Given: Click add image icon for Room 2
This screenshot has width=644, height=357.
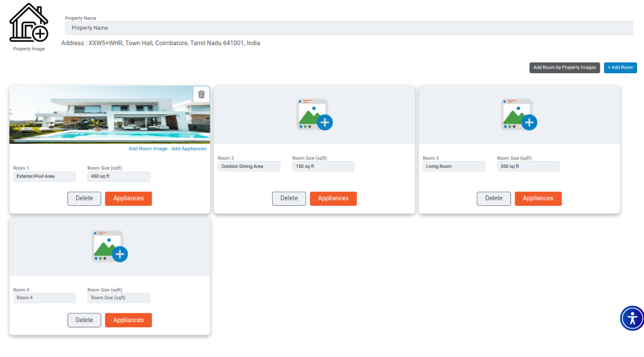Looking at the screenshot, I should tap(314, 114).
